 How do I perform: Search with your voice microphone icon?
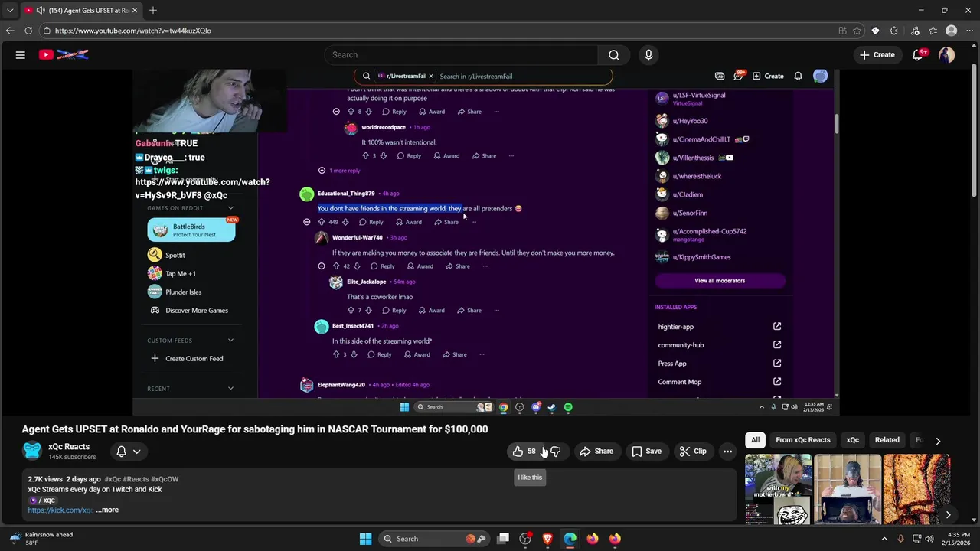(x=648, y=55)
